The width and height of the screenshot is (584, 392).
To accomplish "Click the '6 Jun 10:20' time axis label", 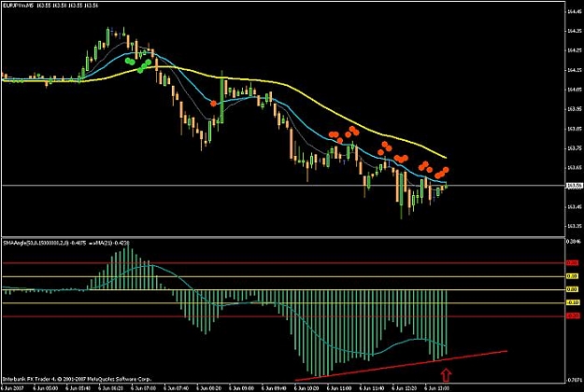I will [306, 388].
